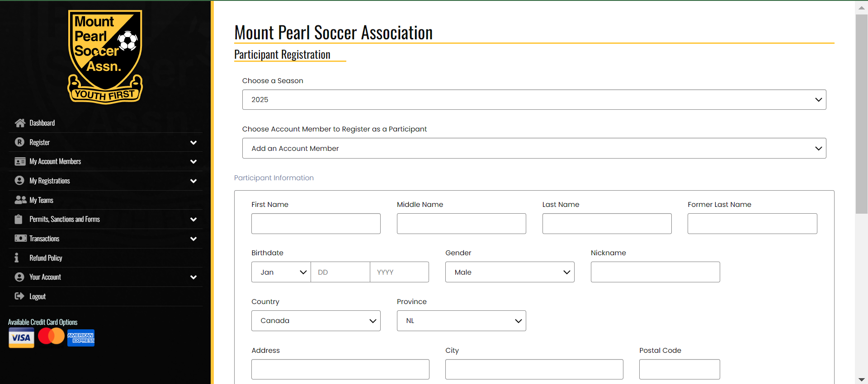This screenshot has width=868, height=384.
Task: Click the Former Last Name input field
Action: (752, 224)
